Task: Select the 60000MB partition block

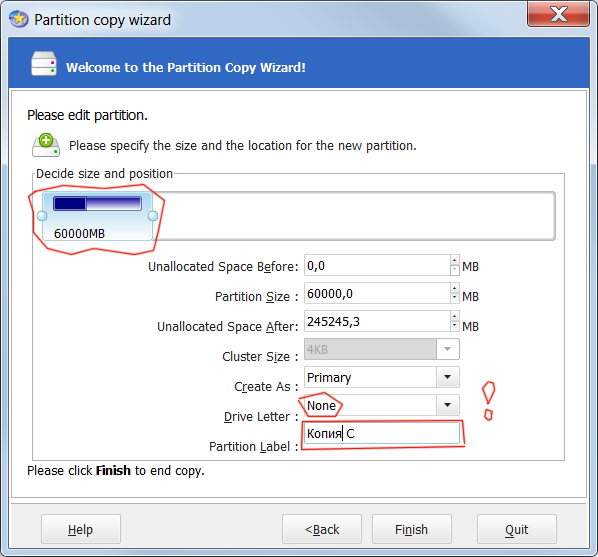Action: coord(98,216)
